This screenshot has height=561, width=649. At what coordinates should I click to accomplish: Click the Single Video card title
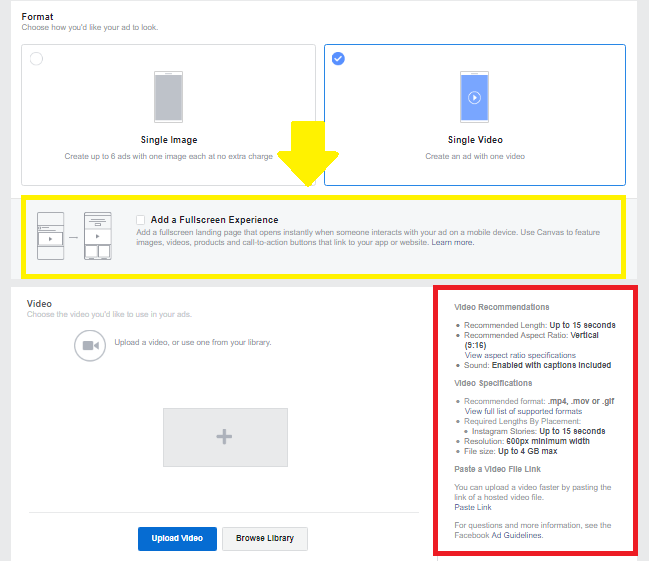pyautogui.click(x=475, y=140)
